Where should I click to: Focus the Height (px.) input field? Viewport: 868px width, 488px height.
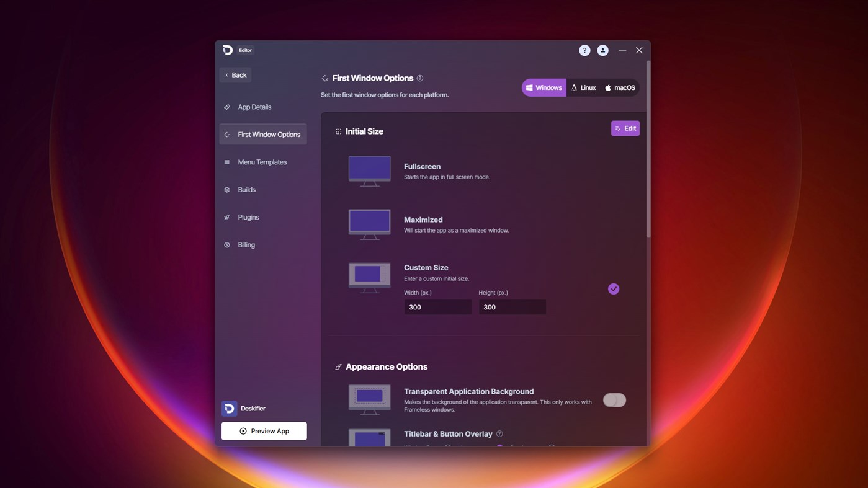click(x=512, y=307)
